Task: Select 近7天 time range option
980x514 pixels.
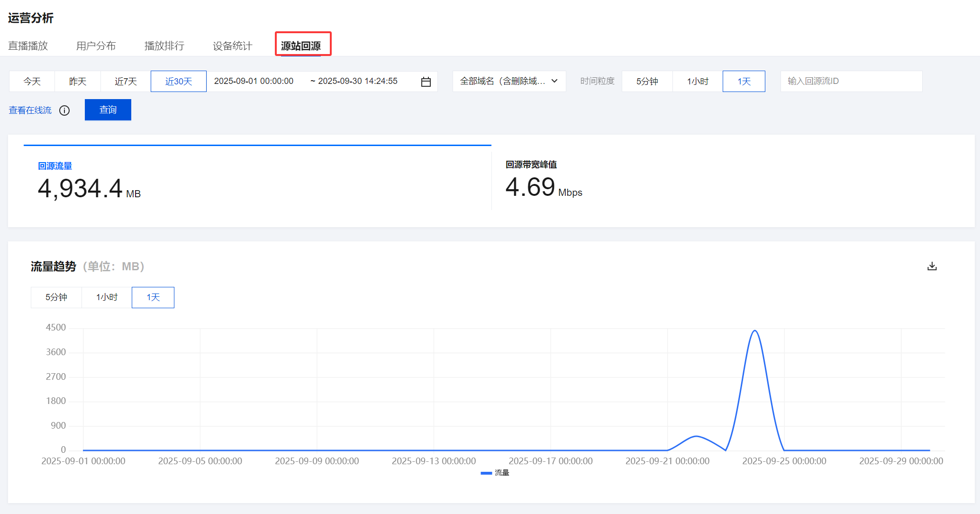Action: click(x=126, y=82)
